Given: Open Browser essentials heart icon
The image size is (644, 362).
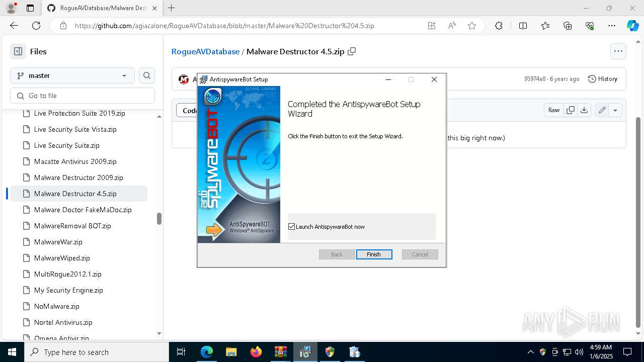Looking at the screenshot, I should point(590,26).
